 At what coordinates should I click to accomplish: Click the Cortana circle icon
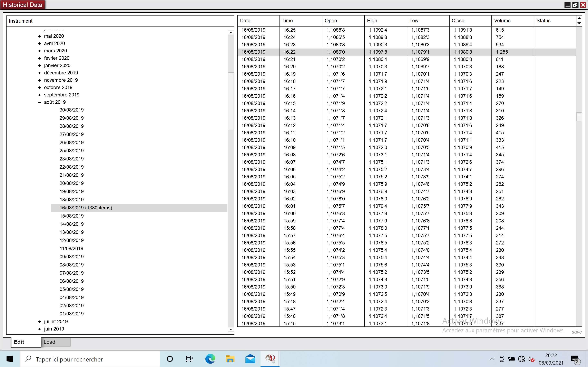pos(170,359)
